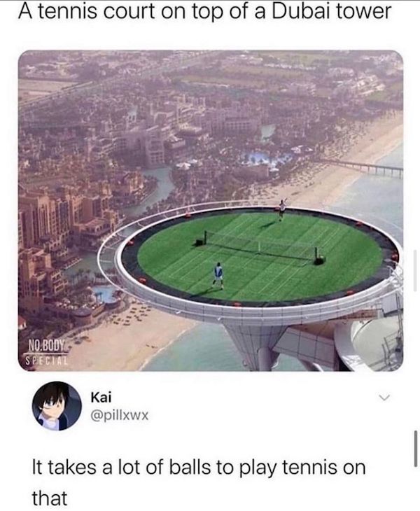Viewport: 420px width, 511px height.
Task: Select the tweet text about balls
Action: coord(198,482)
